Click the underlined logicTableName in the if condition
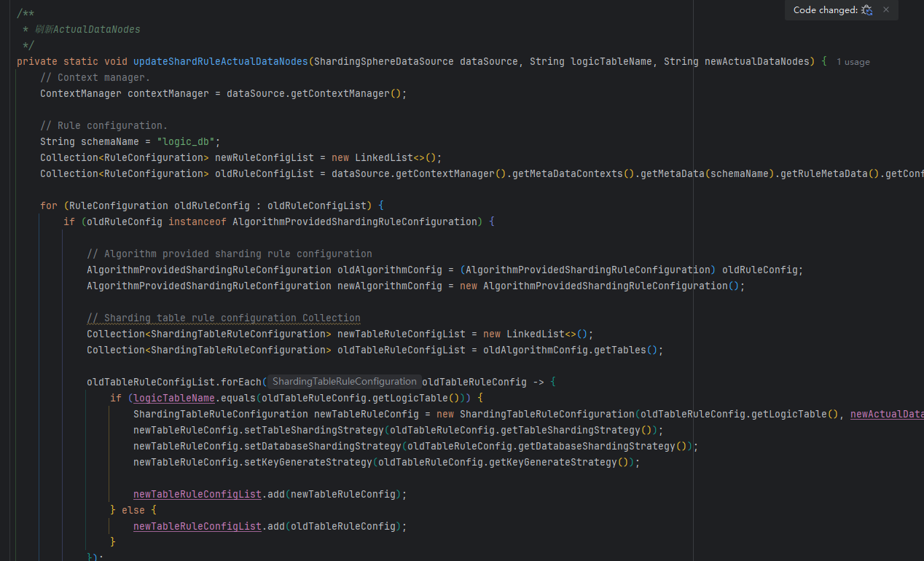Viewport: 924px width, 561px height. (174, 398)
